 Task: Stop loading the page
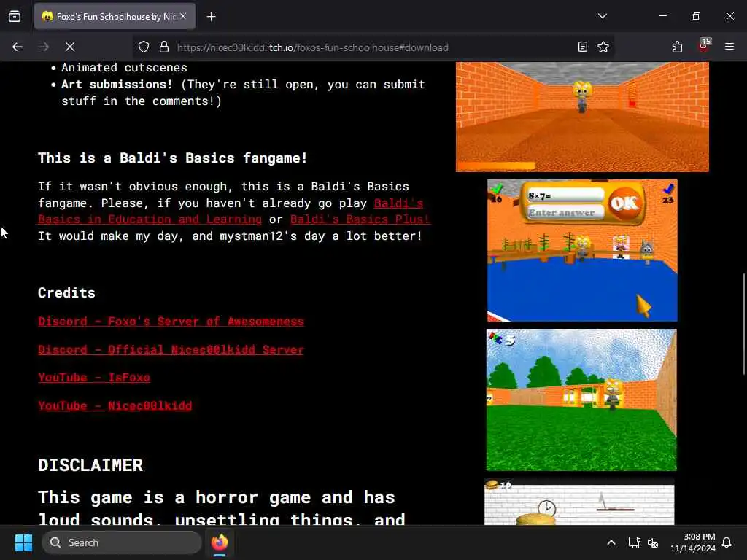[70, 47]
